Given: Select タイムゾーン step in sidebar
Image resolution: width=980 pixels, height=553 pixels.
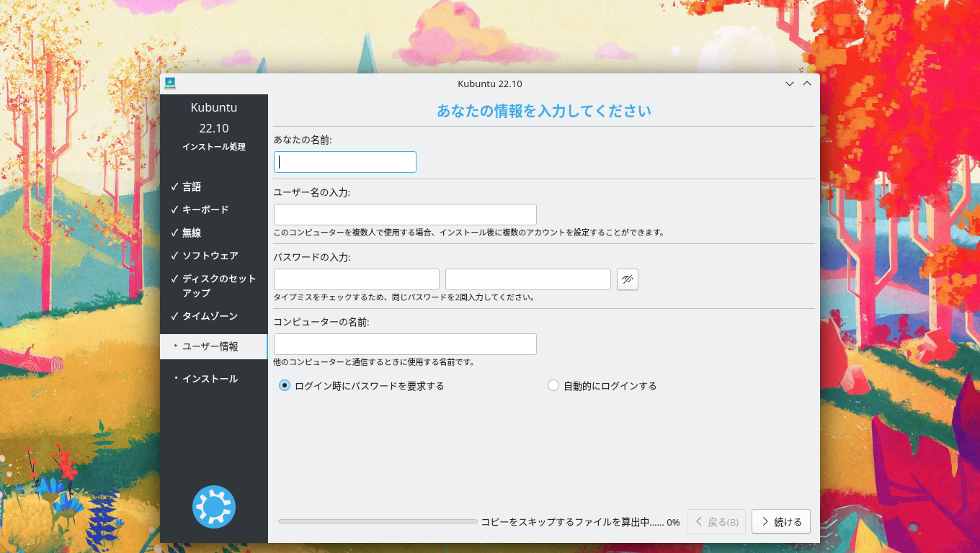Looking at the screenshot, I should [210, 316].
